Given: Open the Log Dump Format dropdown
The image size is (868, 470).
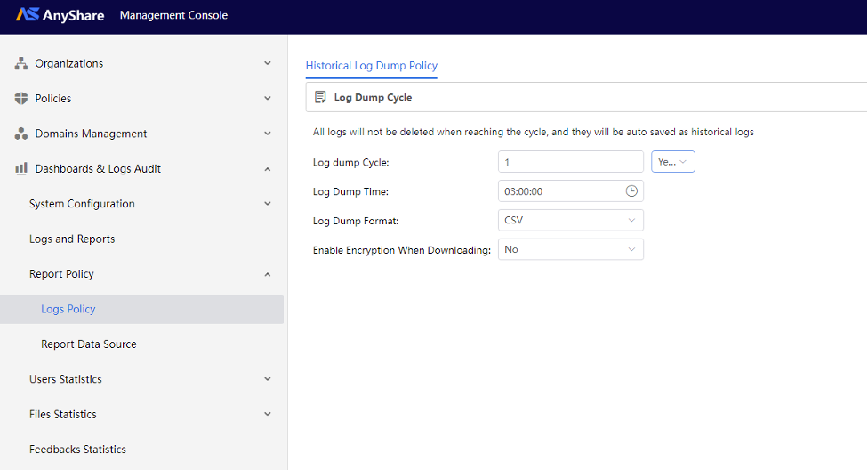Looking at the screenshot, I should click(x=571, y=220).
